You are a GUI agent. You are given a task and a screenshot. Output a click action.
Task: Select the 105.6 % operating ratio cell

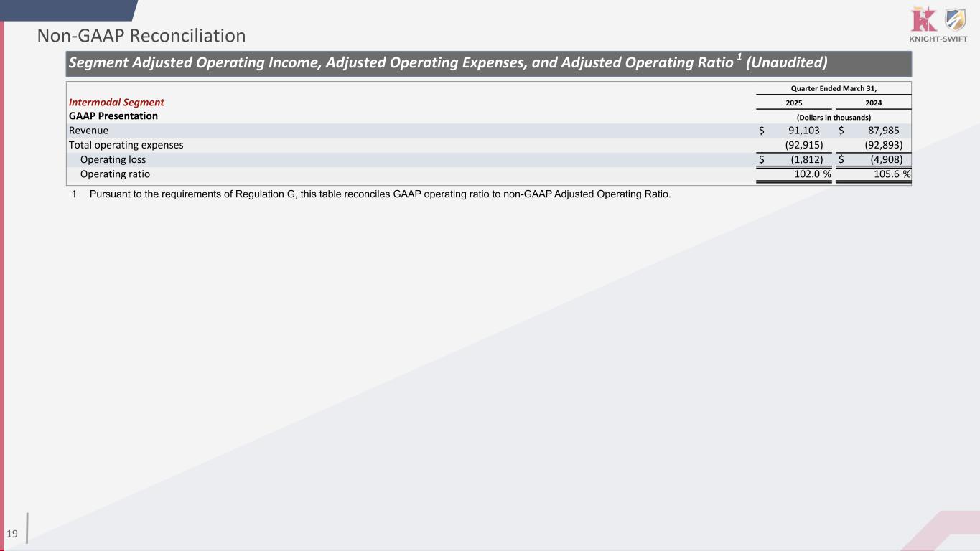[888, 174]
